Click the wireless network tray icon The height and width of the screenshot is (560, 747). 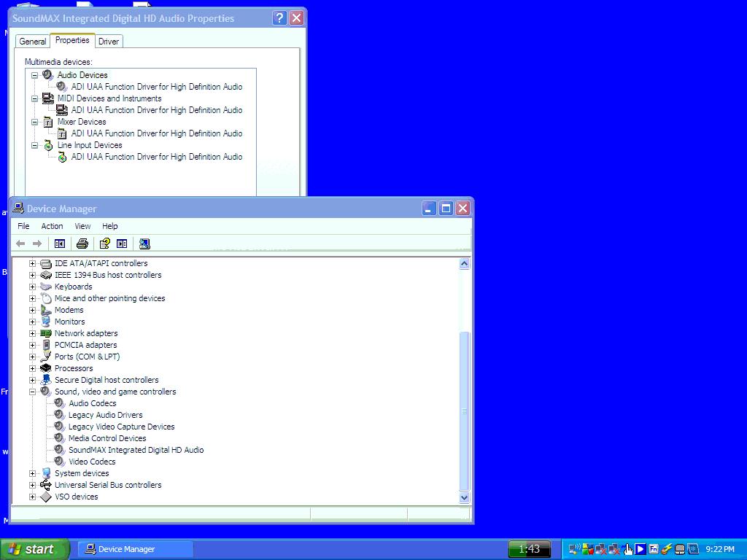[575, 550]
